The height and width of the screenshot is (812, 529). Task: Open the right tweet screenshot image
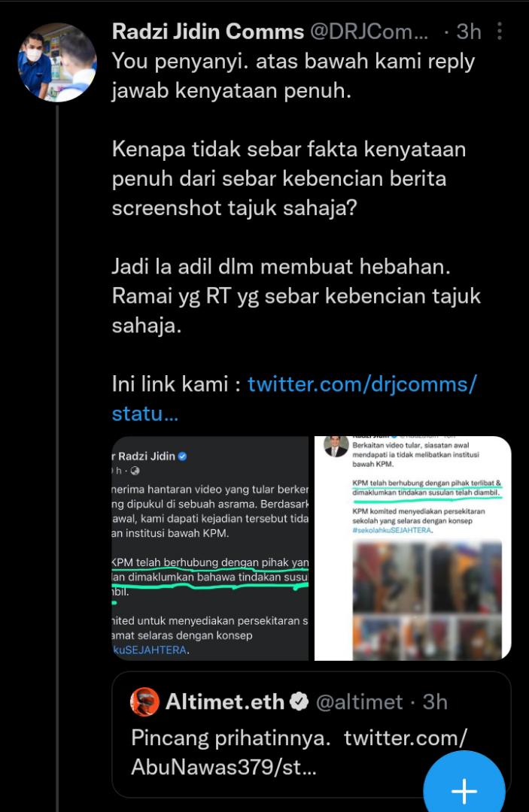tap(413, 548)
